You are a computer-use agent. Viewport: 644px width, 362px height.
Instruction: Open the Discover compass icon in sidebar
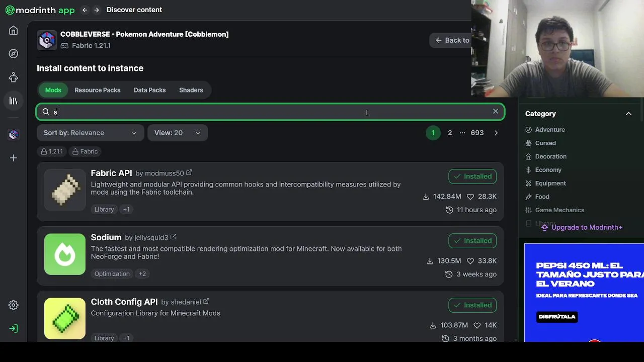click(14, 54)
